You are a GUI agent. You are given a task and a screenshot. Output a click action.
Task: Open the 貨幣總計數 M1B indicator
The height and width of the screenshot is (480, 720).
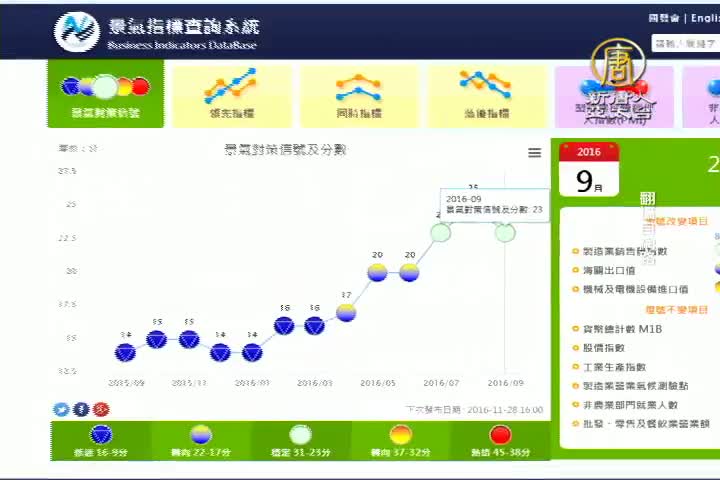click(x=622, y=328)
